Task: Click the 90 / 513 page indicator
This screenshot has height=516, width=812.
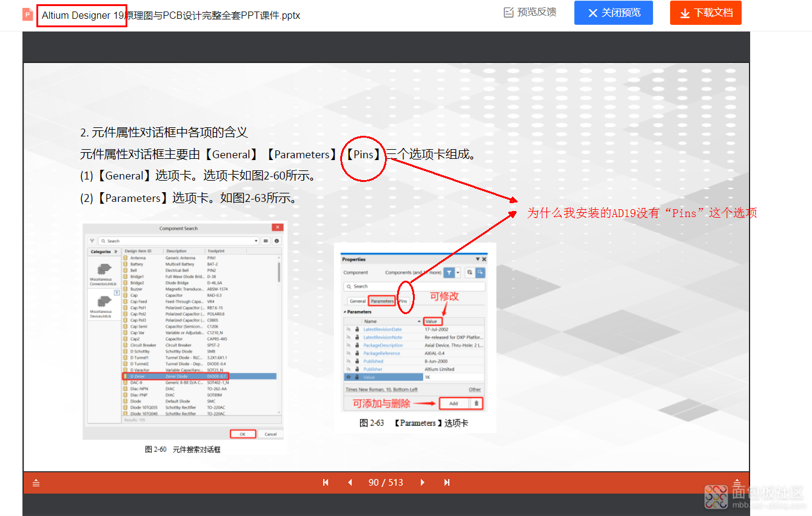Action: pyautogui.click(x=386, y=483)
